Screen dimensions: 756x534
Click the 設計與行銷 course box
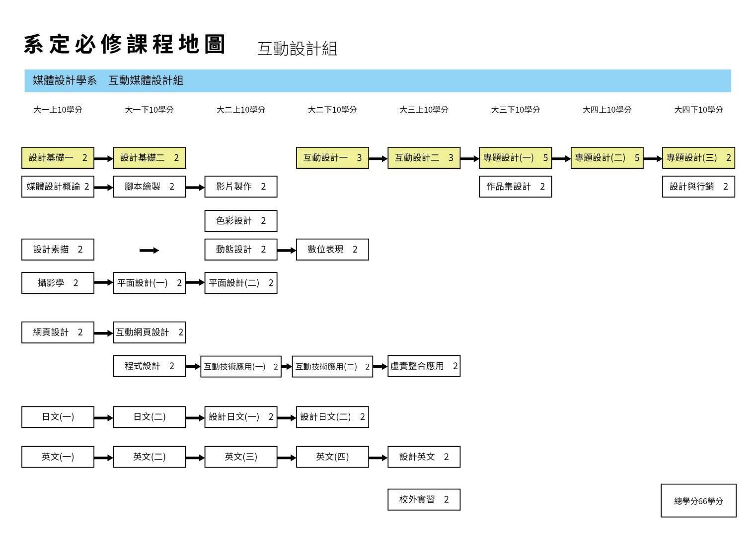(x=698, y=187)
